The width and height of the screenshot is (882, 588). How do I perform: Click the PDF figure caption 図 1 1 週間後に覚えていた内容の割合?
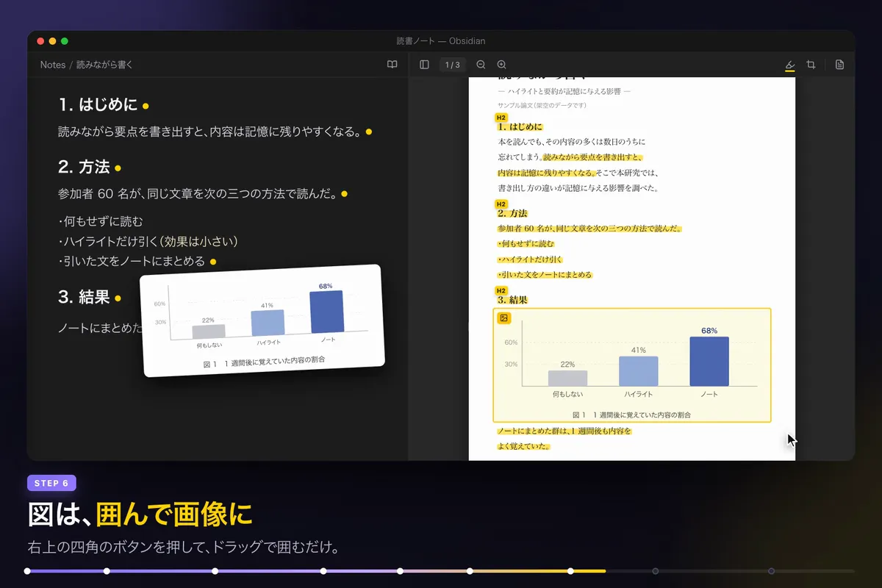coord(631,415)
